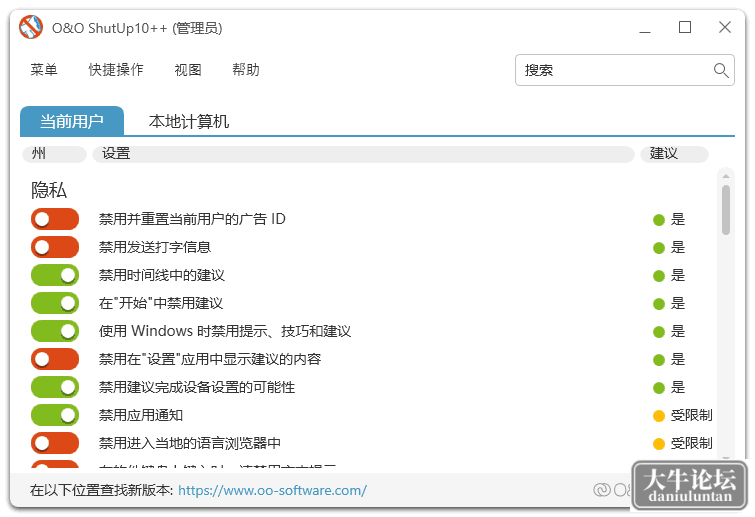Select 禁用进入当地的语言浏览器中 setting text
This screenshot has width=755, height=517.
pos(190,442)
